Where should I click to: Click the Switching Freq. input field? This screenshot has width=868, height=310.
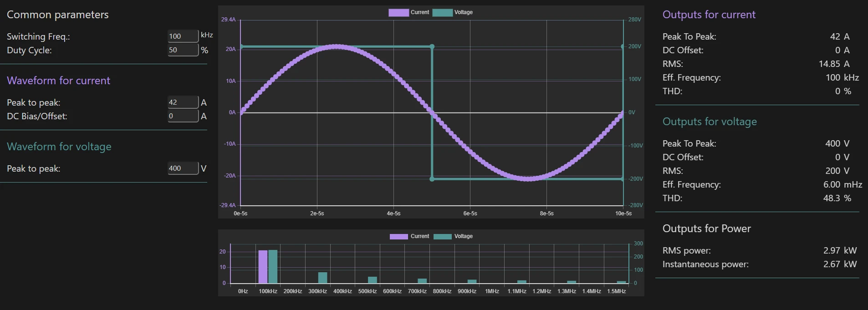pyautogui.click(x=183, y=36)
